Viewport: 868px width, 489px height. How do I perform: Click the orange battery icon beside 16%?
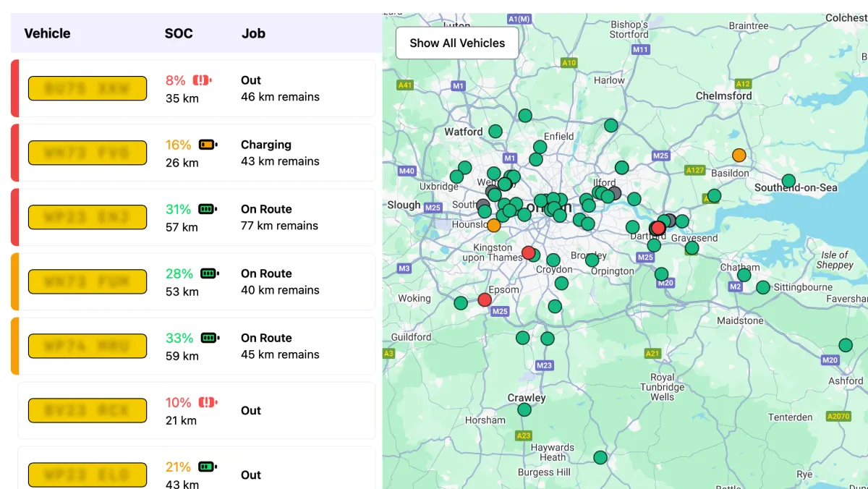point(208,145)
